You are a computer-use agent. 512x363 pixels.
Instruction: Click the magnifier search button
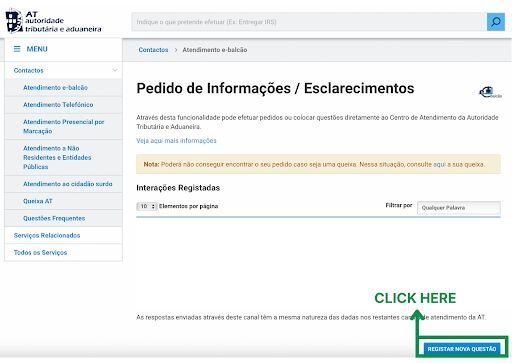tap(495, 22)
